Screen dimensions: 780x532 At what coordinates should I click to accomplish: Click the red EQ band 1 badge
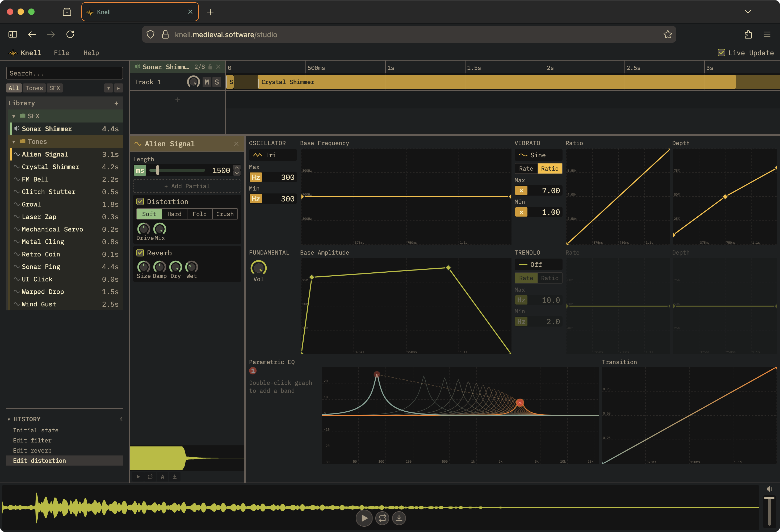[253, 371]
